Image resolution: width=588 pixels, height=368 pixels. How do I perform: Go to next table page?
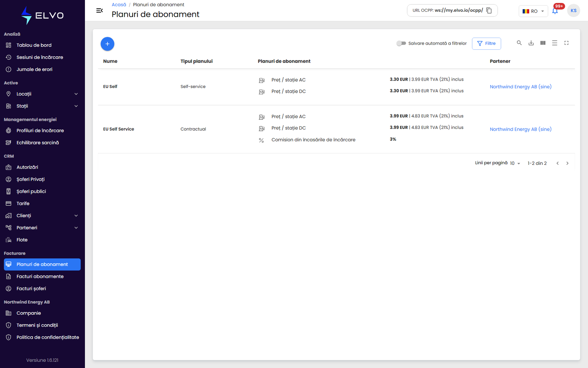tap(567, 163)
